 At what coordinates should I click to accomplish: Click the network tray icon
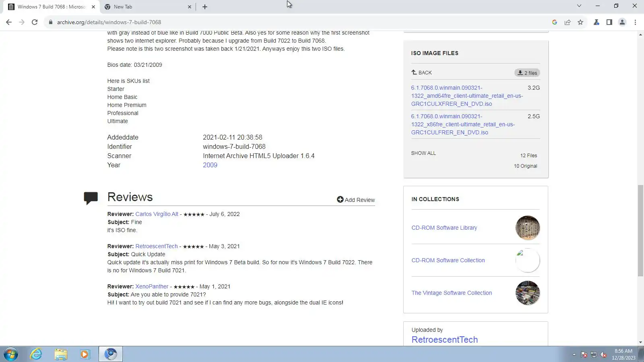(x=593, y=354)
